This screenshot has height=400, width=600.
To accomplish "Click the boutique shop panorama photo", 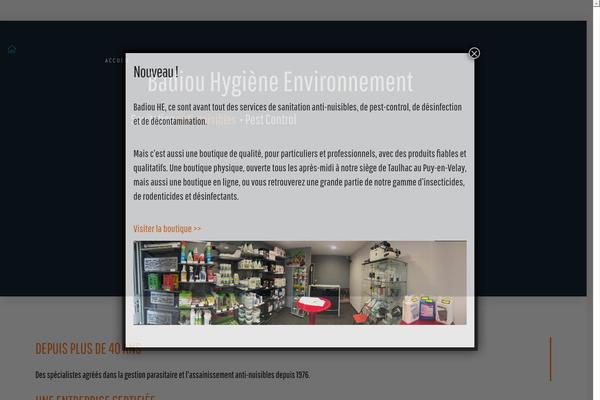I will 300,282.
